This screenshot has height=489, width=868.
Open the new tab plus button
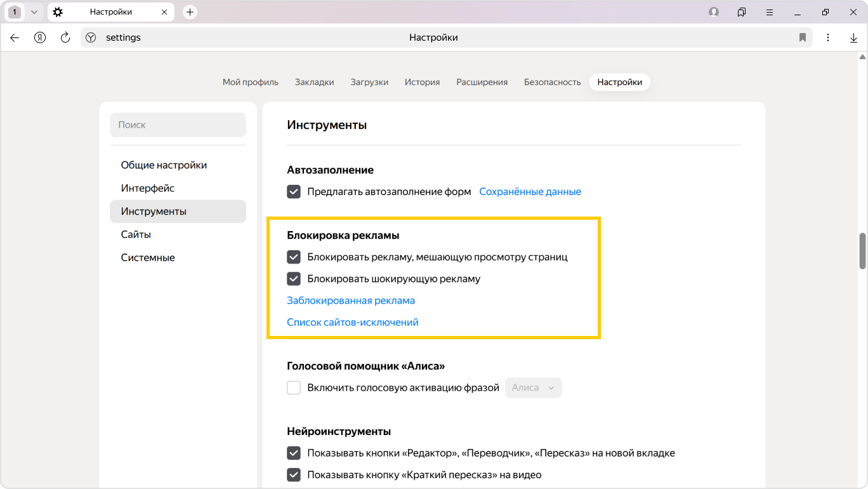coord(190,12)
